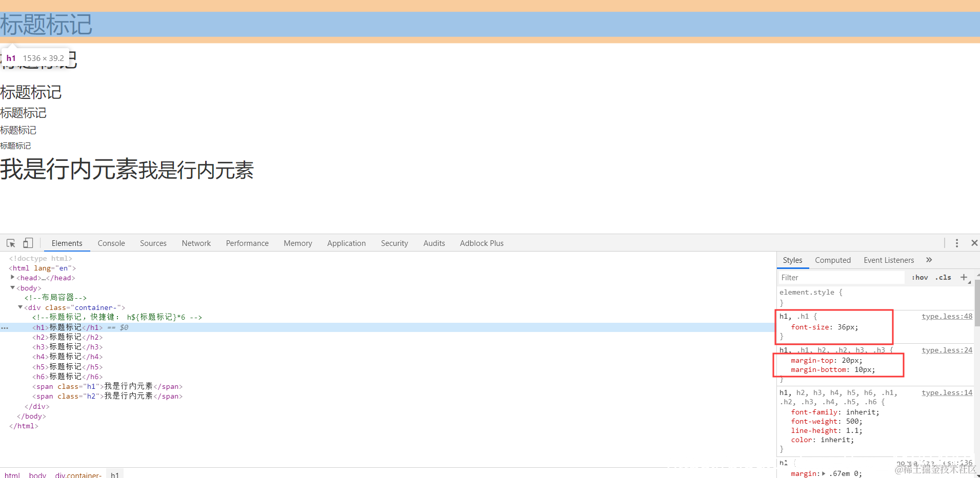Open the Application tab

tap(347, 243)
